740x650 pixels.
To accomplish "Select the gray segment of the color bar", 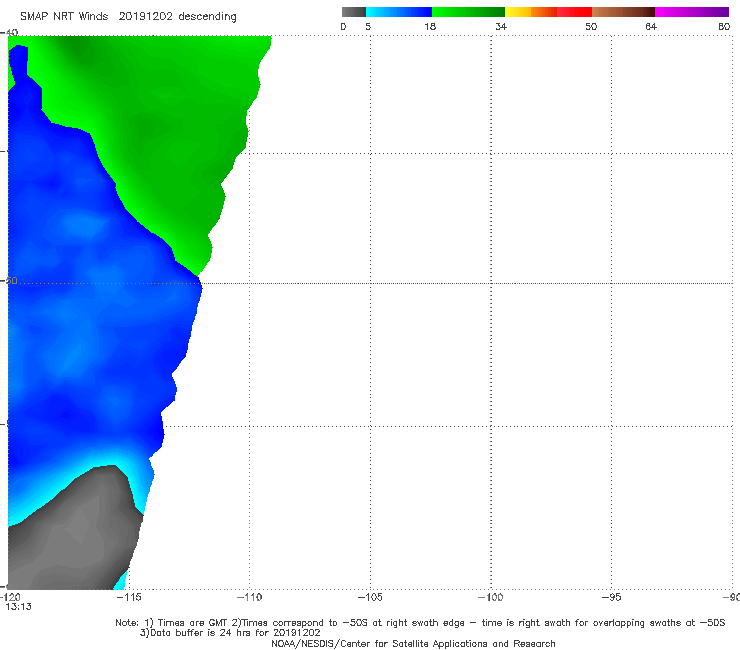I will (354, 12).
